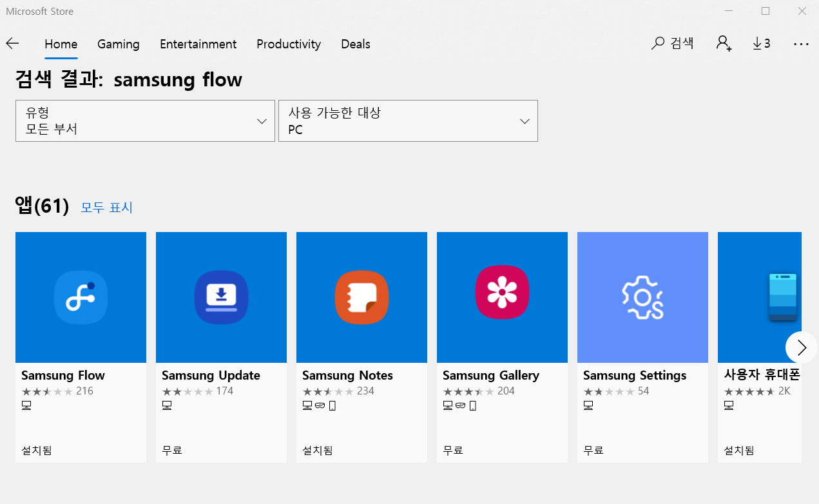Open the Samsung Settings gear icon
819x504 pixels.
[x=642, y=297]
